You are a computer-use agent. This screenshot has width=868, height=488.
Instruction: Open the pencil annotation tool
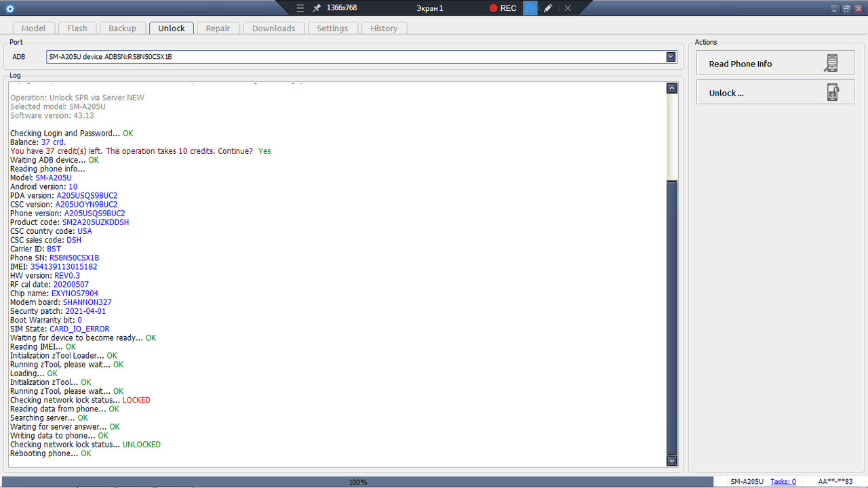pos(548,8)
